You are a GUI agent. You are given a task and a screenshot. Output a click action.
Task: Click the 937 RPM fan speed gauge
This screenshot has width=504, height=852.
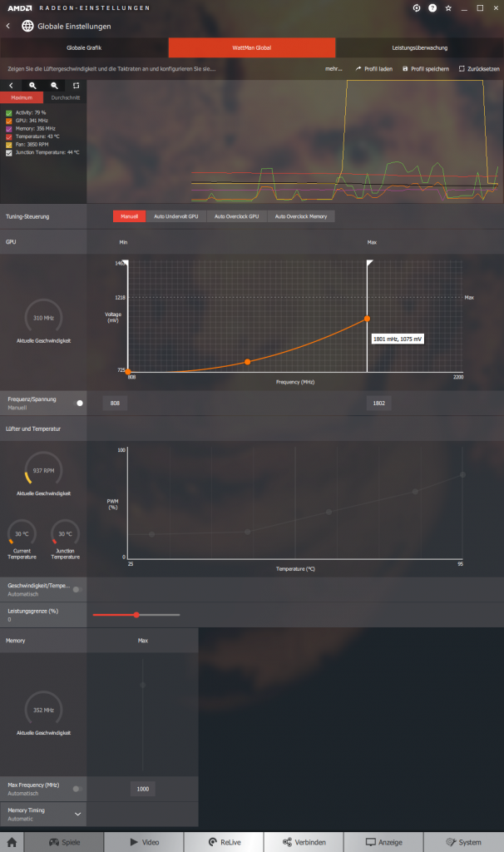pyautogui.click(x=43, y=468)
